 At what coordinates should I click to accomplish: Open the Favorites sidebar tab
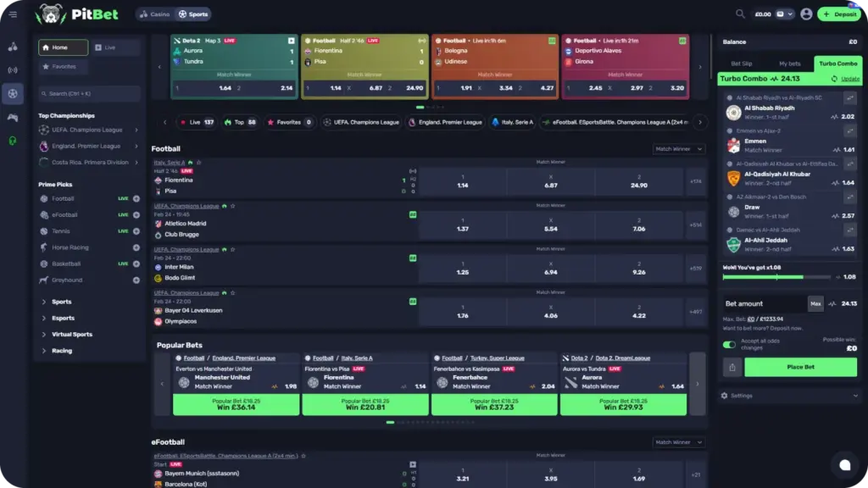point(63,66)
